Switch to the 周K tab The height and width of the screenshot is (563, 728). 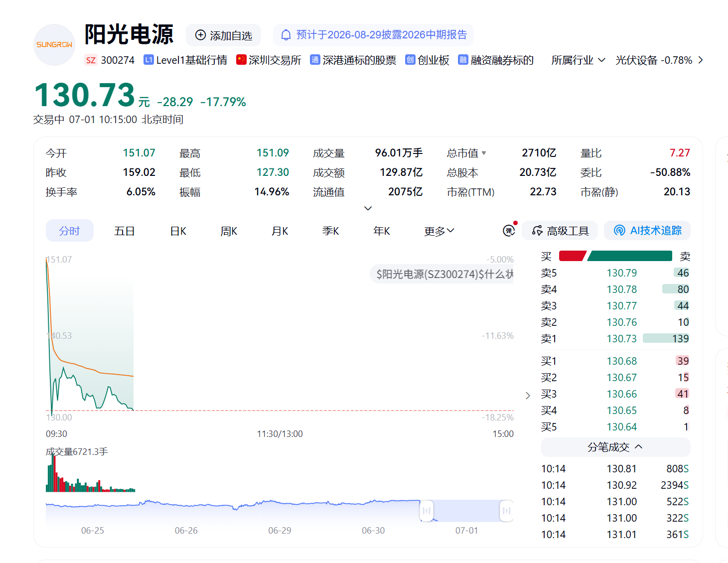tap(229, 231)
